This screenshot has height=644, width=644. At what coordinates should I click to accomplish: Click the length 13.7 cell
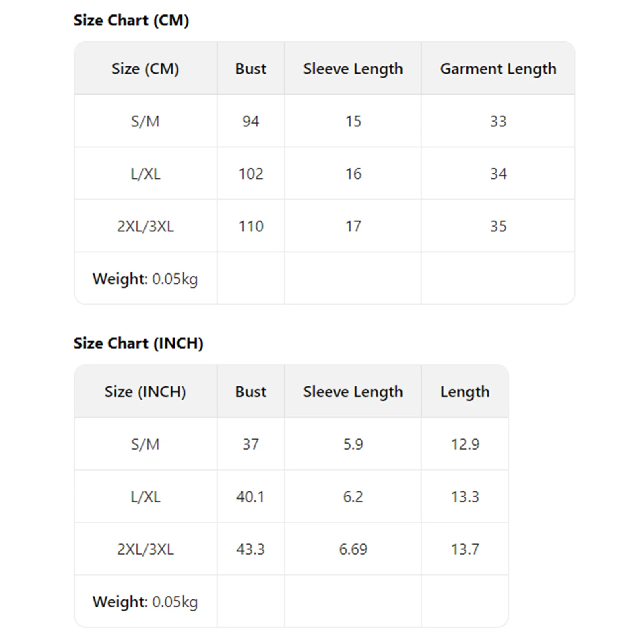tap(465, 549)
